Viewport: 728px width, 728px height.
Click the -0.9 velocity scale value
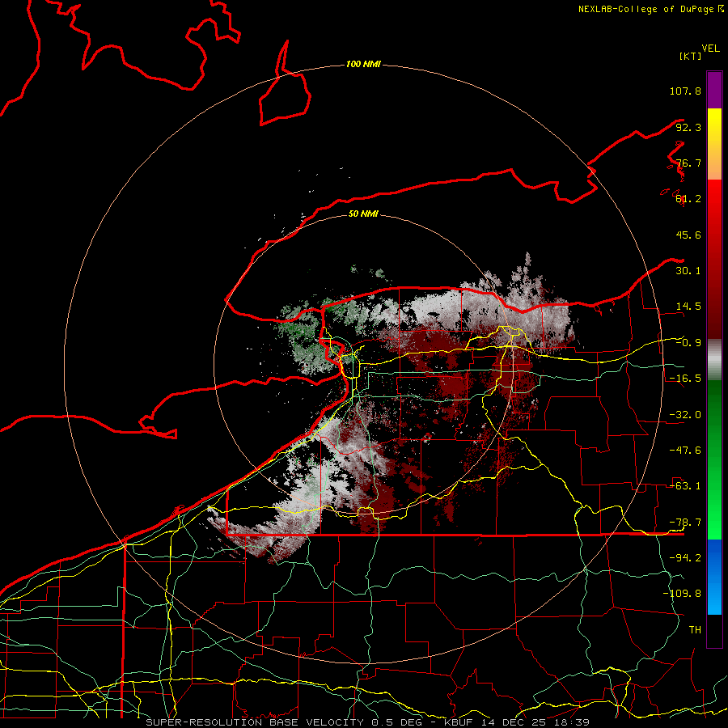(688, 343)
